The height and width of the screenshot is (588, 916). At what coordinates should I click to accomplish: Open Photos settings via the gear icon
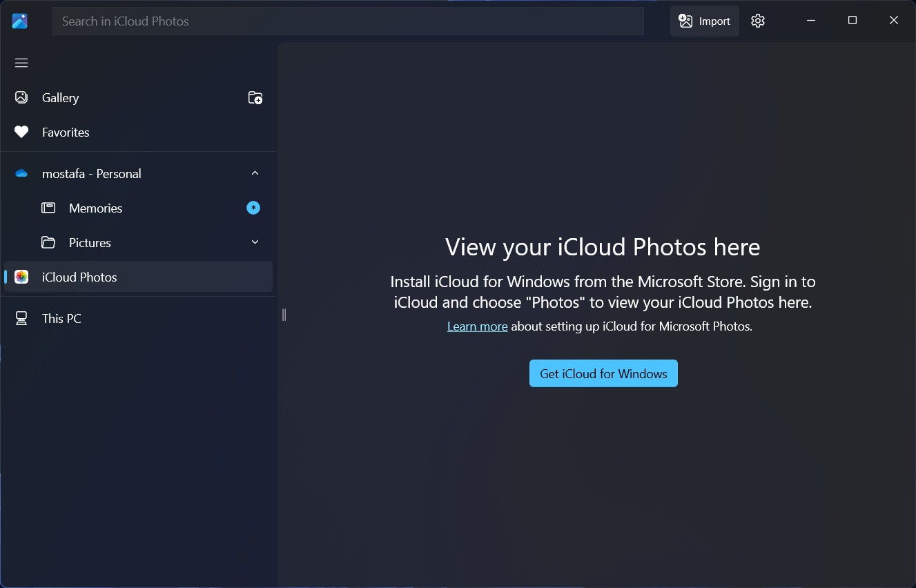(757, 21)
